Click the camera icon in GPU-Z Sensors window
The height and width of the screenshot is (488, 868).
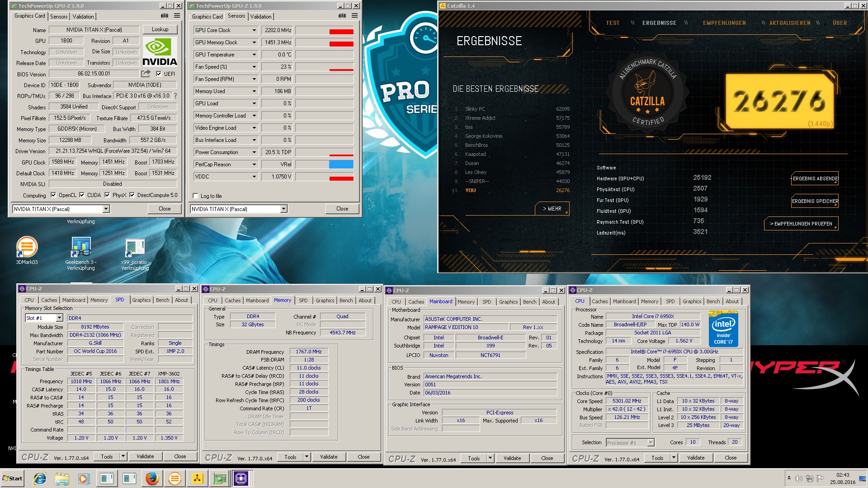coord(342,16)
